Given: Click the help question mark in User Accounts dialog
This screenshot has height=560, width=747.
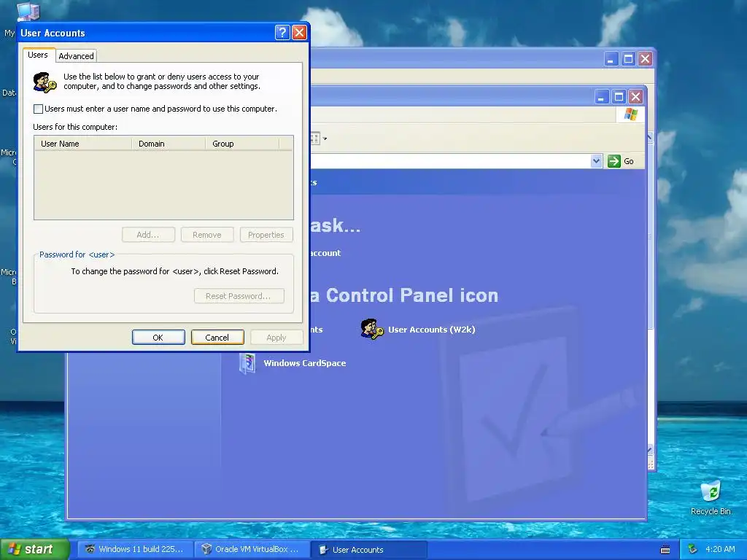Looking at the screenshot, I should [282, 32].
